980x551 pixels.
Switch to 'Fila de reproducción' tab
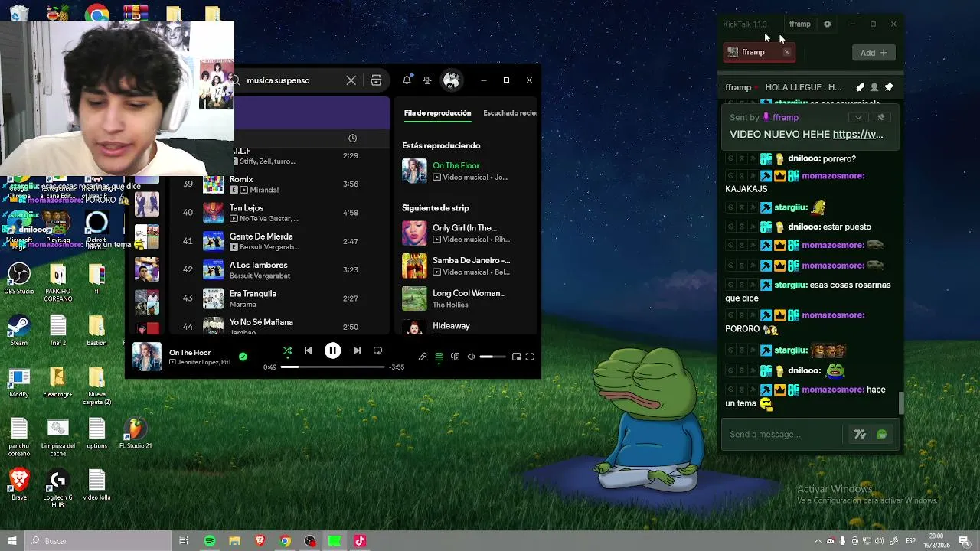[437, 113]
